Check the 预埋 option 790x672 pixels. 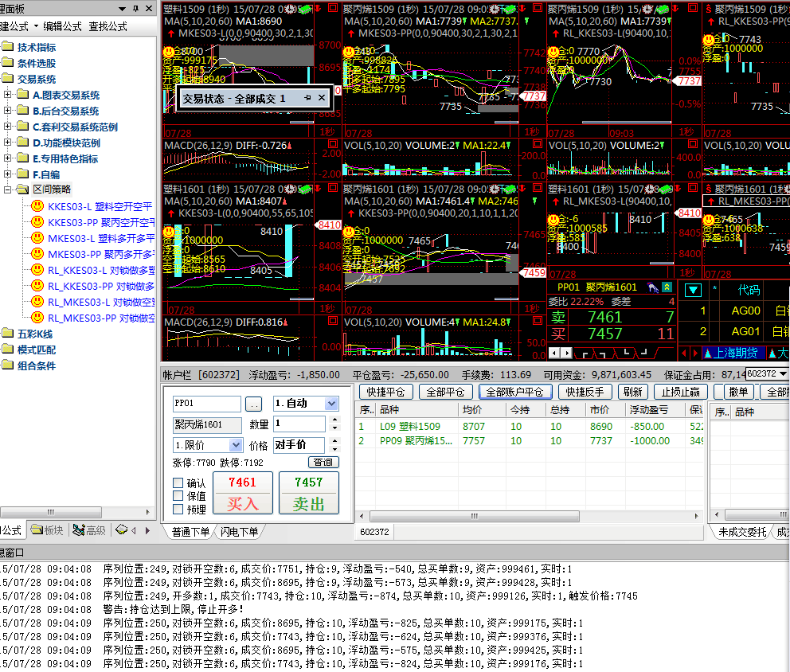click(178, 510)
